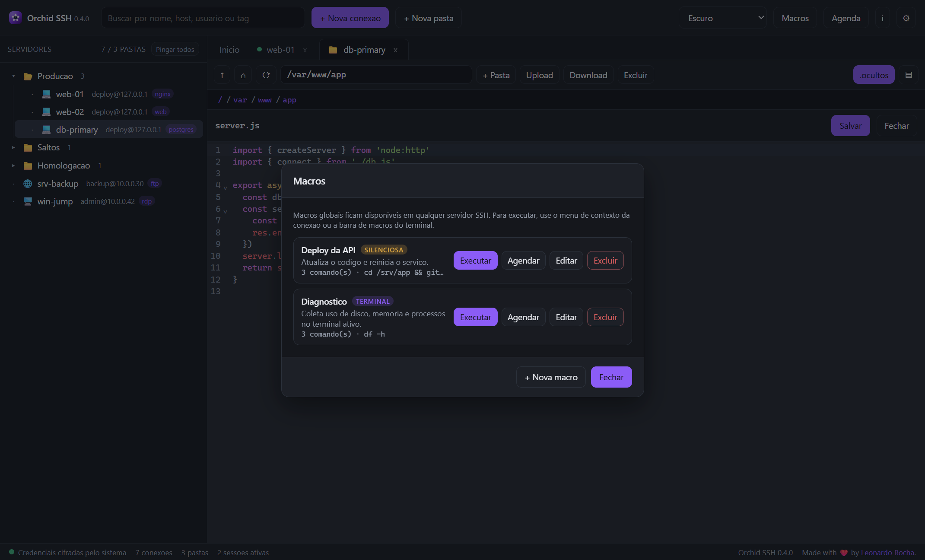
Task: Open Agenda from the top bar
Action: tap(846, 18)
